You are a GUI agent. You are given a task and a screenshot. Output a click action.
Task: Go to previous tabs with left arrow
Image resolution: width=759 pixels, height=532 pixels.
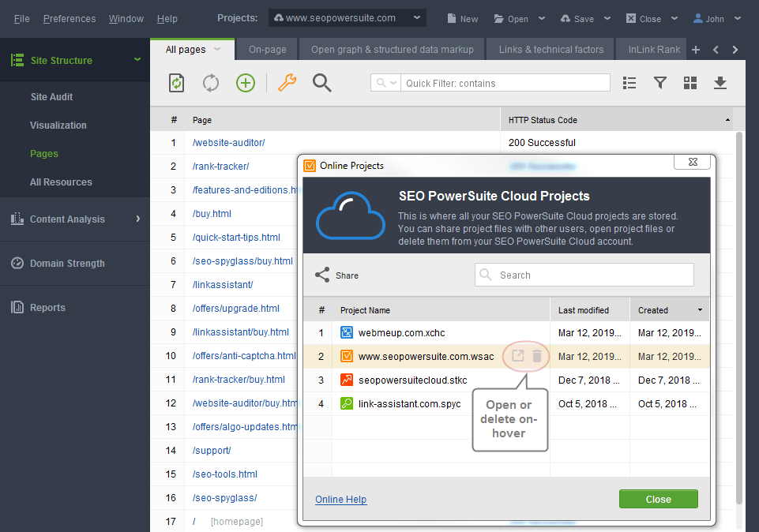coord(716,50)
